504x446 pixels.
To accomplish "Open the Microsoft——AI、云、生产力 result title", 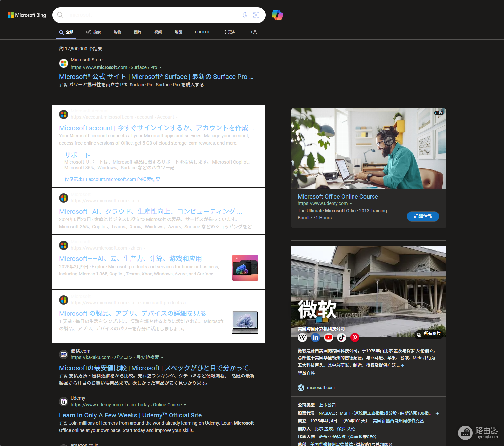I will (131, 259).
